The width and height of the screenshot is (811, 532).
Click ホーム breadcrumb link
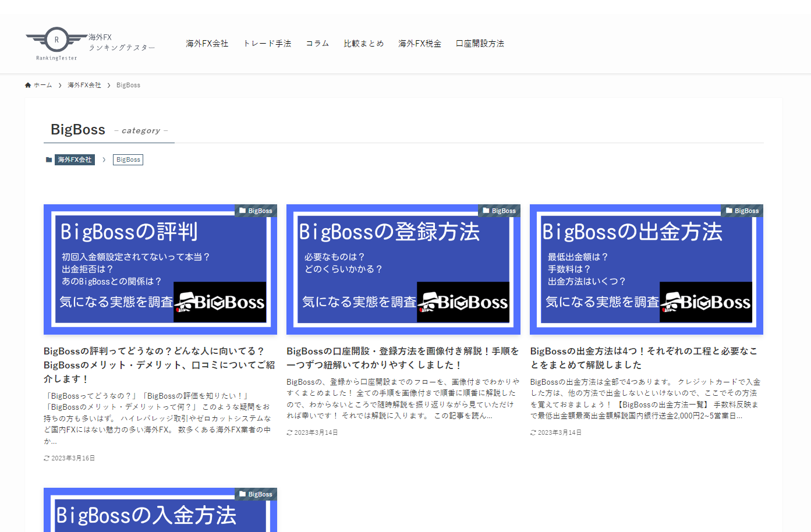point(43,85)
